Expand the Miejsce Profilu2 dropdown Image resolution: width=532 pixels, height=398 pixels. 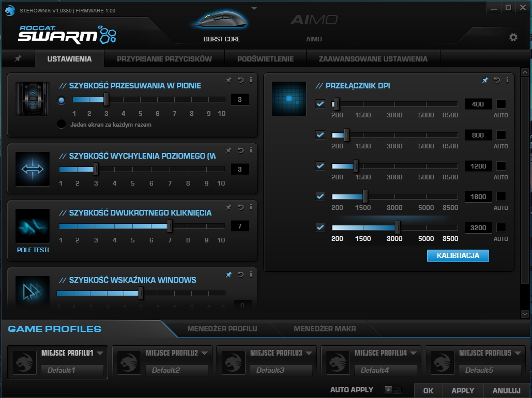click(x=205, y=353)
